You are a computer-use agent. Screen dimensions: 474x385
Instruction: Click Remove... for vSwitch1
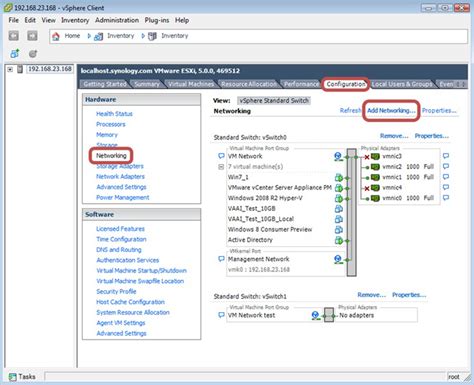click(372, 295)
